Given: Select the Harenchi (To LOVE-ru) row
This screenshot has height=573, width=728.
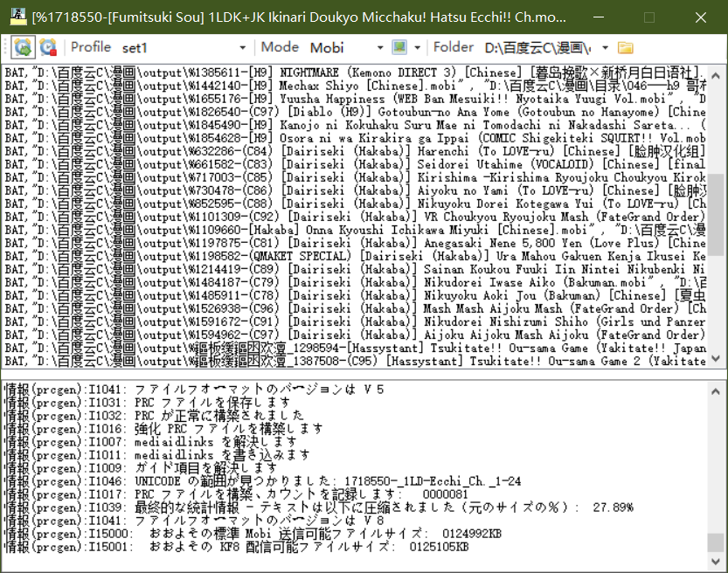Looking at the screenshot, I should [x=355, y=151].
